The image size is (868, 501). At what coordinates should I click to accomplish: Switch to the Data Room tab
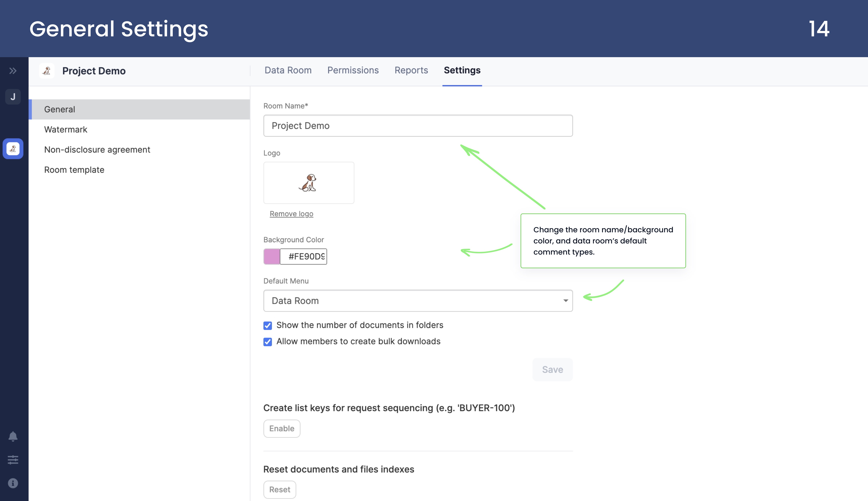tap(288, 70)
